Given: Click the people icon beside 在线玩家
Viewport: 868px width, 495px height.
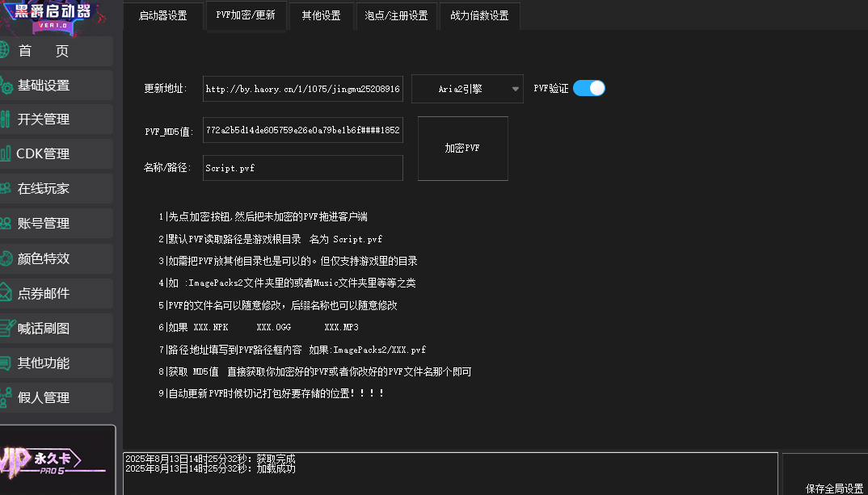Looking at the screenshot, I should coord(6,189).
